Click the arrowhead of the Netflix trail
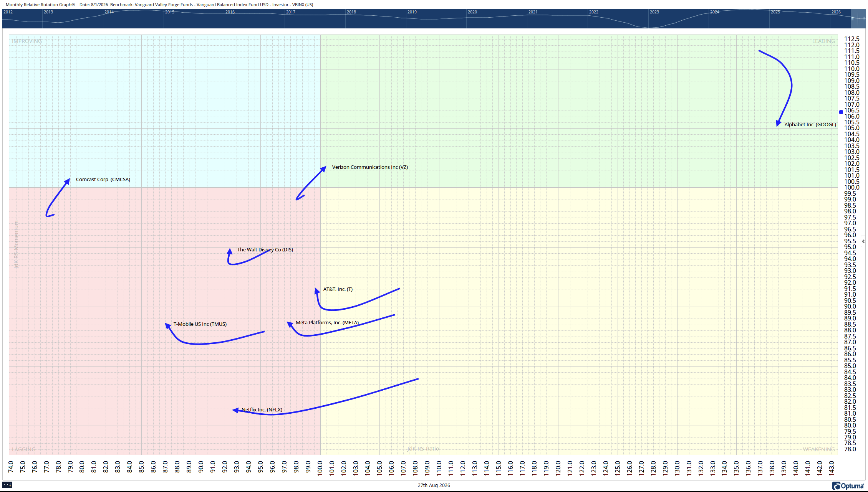 (236, 410)
